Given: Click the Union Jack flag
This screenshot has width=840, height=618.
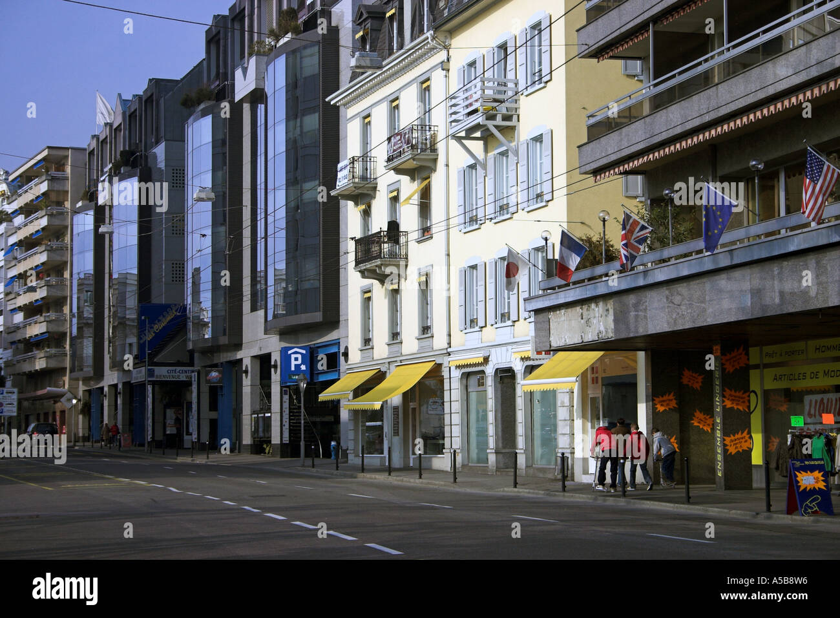Looking at the screenshot, I should click(634, 239).
